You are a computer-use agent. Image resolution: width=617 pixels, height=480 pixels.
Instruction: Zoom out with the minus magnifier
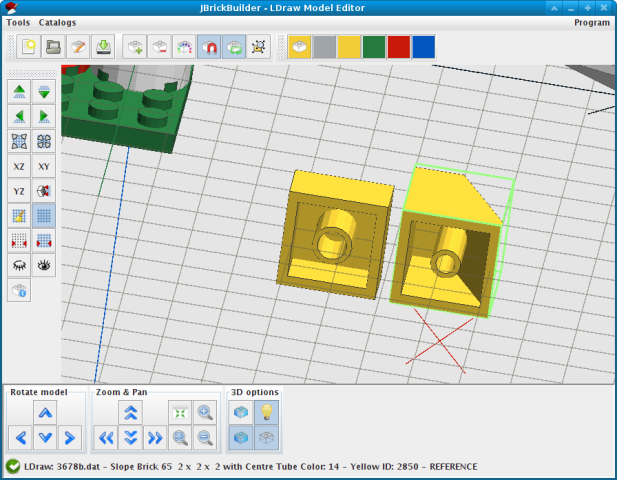pyautogui.click(x=205, y=437)
